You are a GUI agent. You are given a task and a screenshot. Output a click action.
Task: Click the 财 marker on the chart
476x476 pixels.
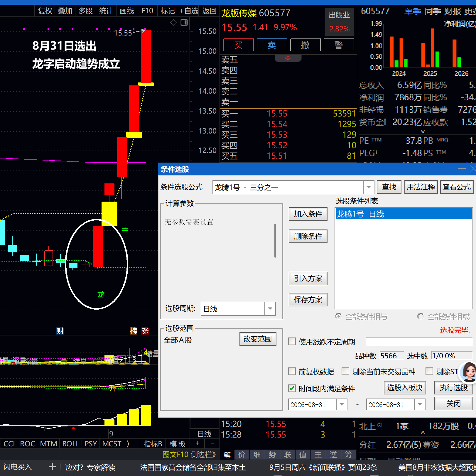60,331
